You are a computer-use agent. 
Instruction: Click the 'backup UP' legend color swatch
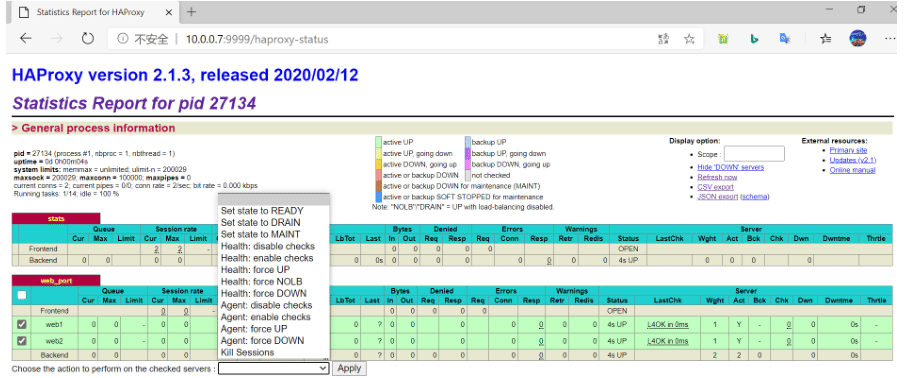[467, 142]
